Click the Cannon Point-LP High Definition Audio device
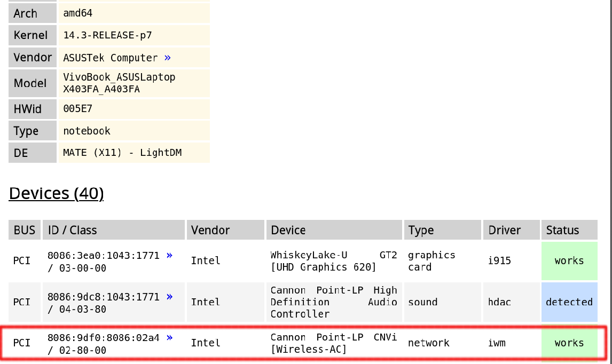The image size is (612, 364). click(334, 302)
